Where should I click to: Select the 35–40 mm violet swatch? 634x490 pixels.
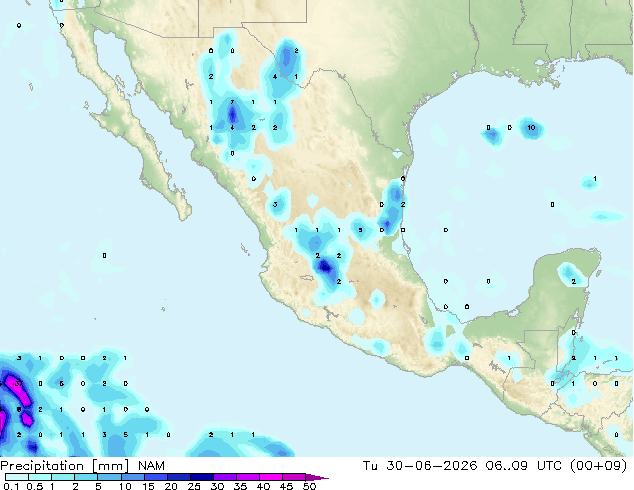[x=247, y=477]
